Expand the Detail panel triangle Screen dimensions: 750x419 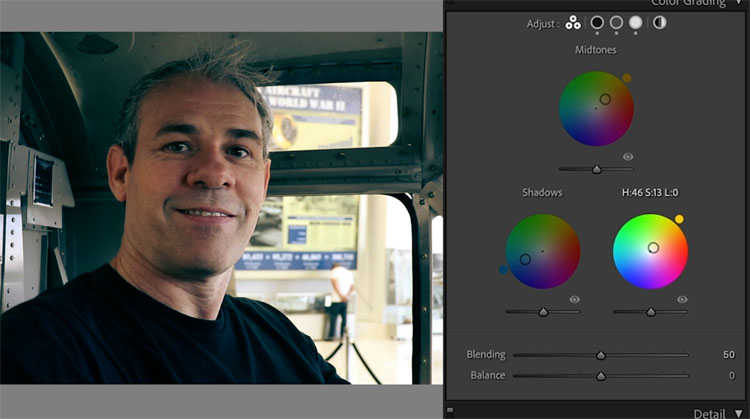coord(739,414)
